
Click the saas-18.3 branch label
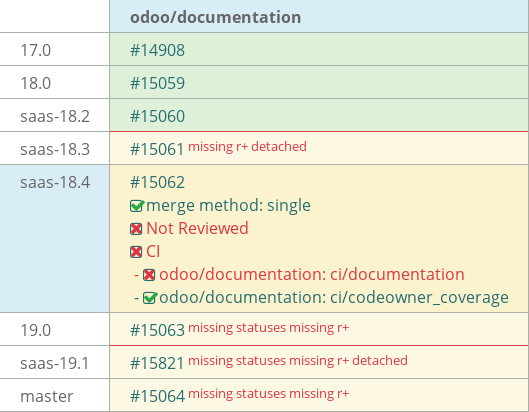click(55, 149)
